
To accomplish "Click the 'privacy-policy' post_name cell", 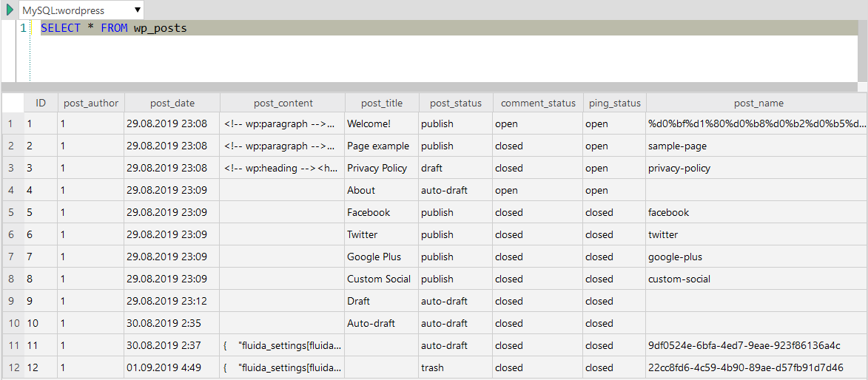I will click(x=757, y=168).
